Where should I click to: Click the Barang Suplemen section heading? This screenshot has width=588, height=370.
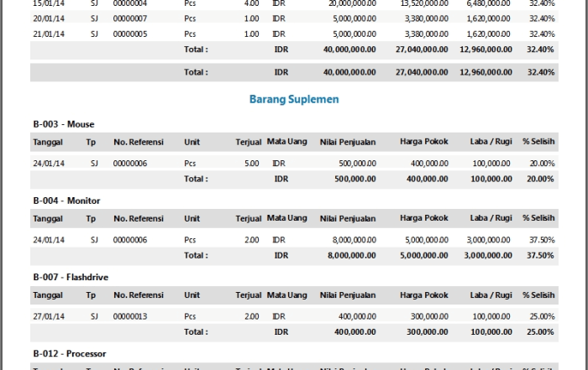coord(294,99)
